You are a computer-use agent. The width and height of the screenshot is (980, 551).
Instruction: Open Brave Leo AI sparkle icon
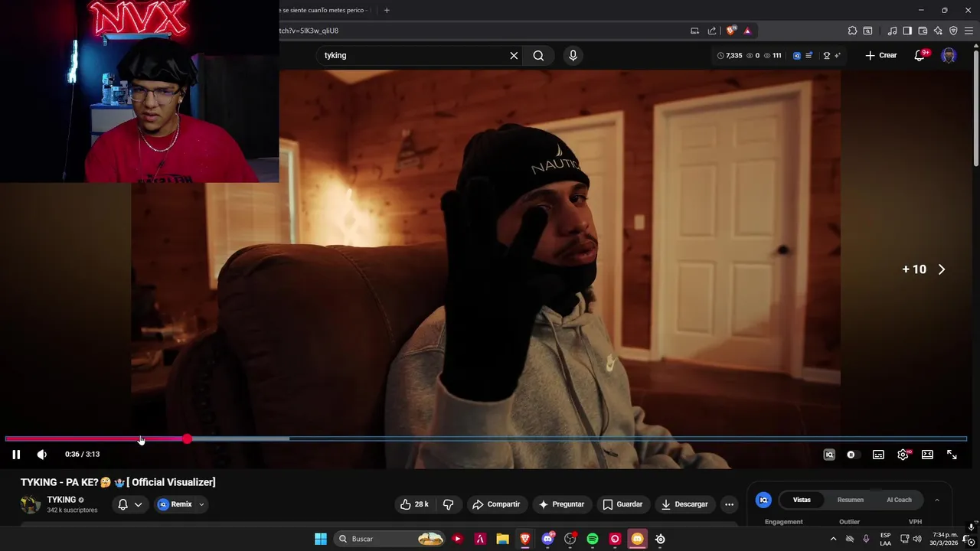pyautogui.click(x=938, y=31)
